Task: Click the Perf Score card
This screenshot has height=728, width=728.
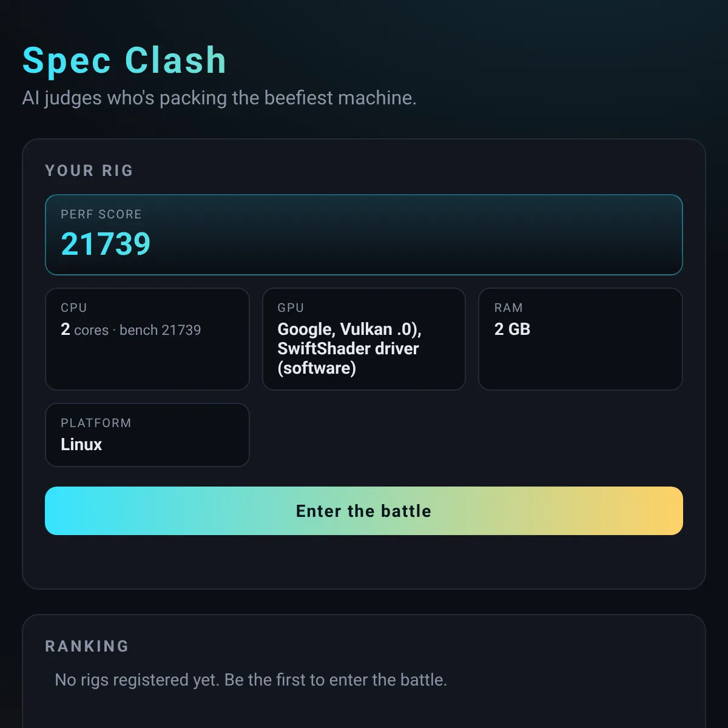Action: (364, 235)
